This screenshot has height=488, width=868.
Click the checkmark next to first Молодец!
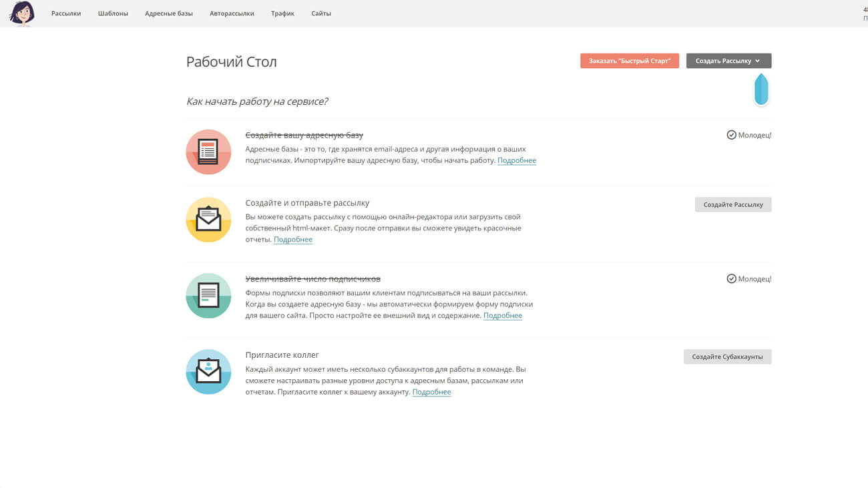[x=731, y=135]
